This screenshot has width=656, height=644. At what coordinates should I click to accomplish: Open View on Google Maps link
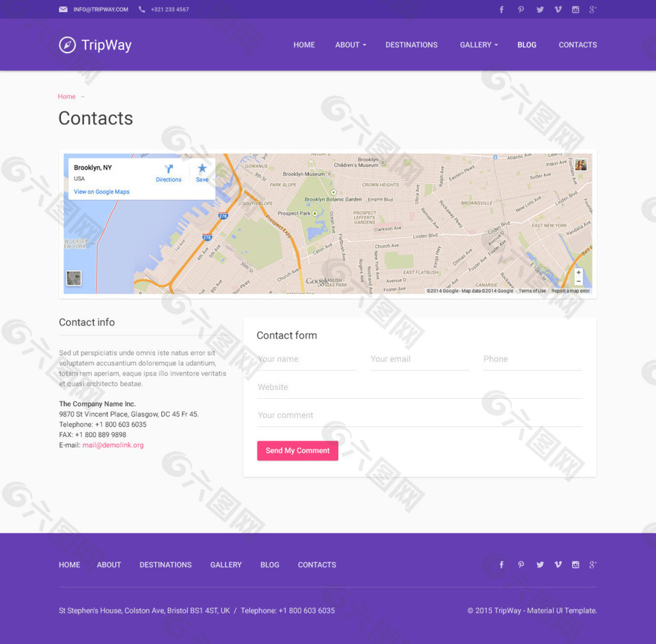click(102, 192)
